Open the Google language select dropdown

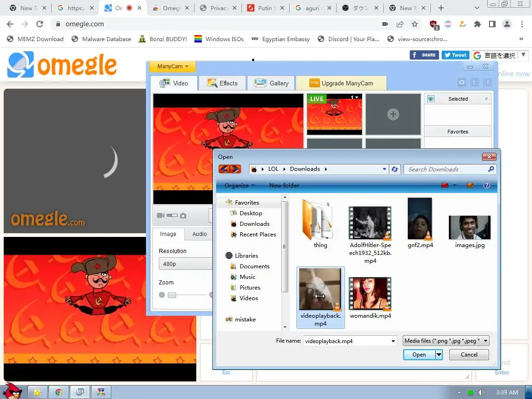499,55
